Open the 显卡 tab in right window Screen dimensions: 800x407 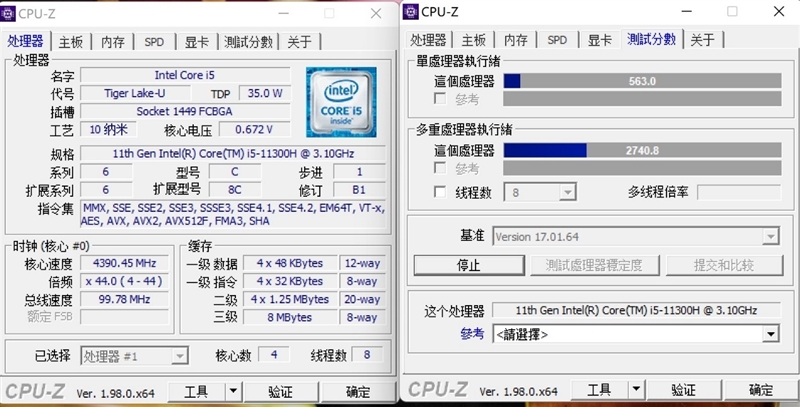coord(600,40)
